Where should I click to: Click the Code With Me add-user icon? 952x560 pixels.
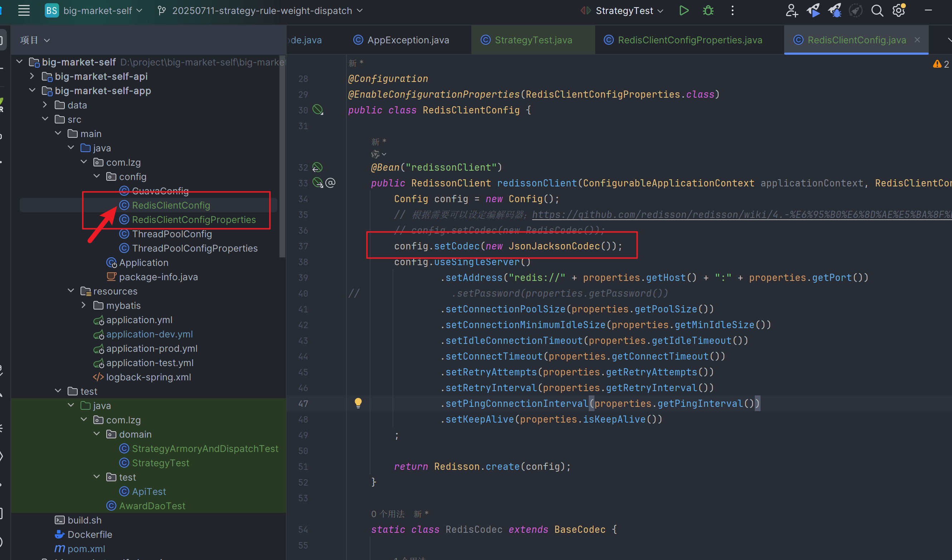[791, 11]
